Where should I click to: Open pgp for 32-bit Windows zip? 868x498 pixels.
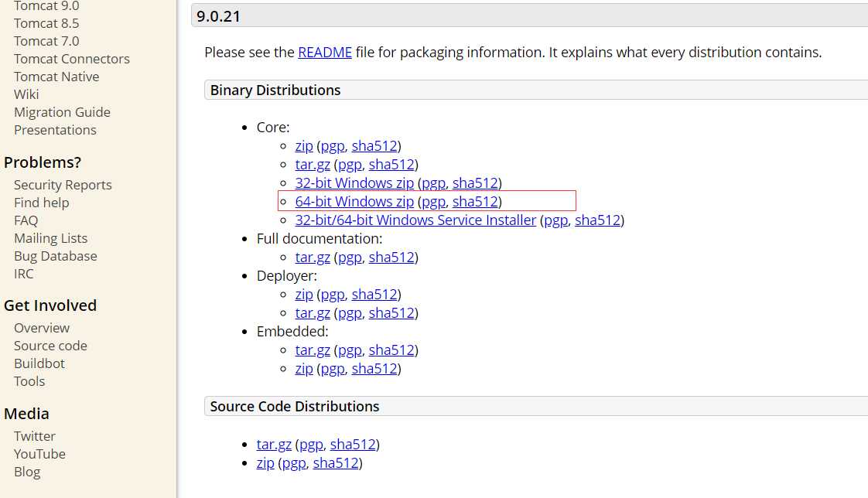click(433, 183)
